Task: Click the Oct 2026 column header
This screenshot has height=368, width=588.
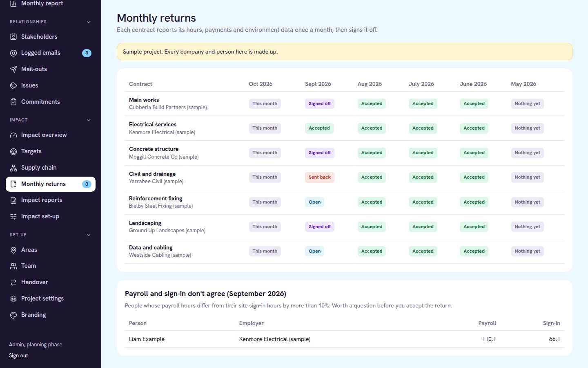Action: pyautogui.click(x=261, y=84)
